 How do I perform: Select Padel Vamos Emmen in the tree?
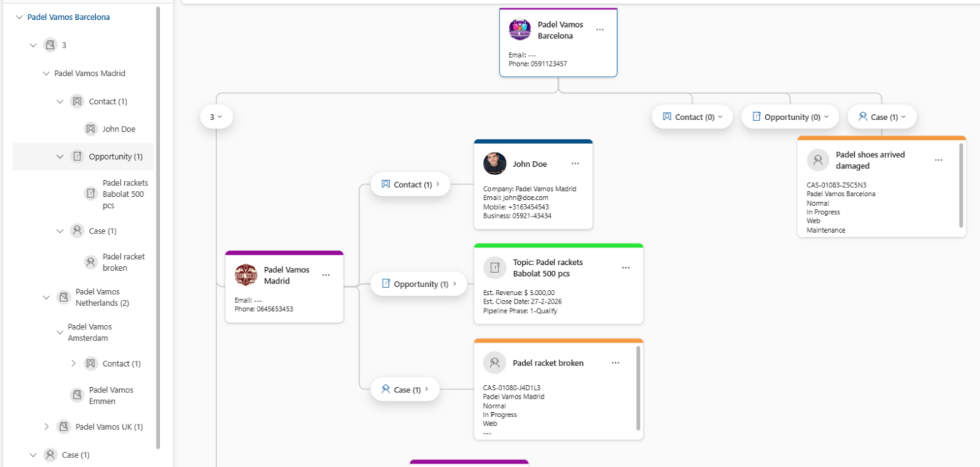111,395
